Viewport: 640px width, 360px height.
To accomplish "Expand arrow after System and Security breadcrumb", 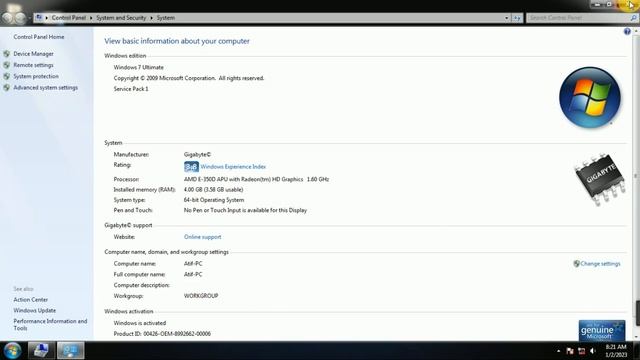I will [151, 18].
